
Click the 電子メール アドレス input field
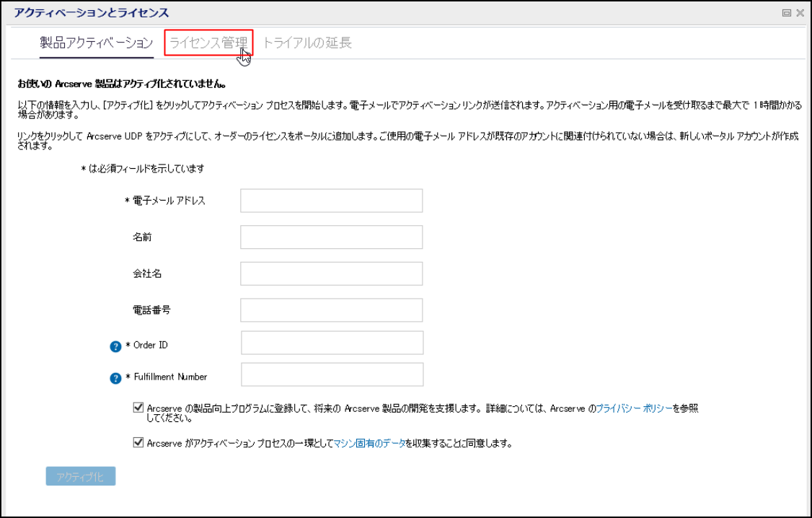[332, 201]
